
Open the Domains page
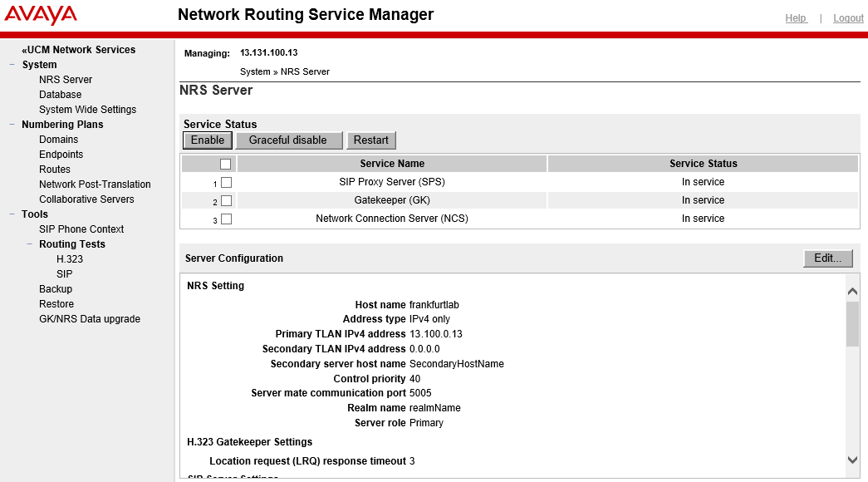click(58, 139)
